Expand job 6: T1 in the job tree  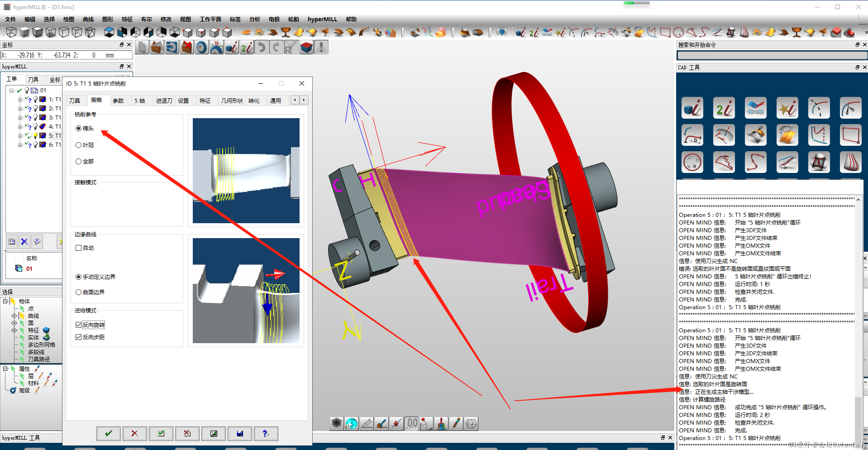pyautogui.click(x=20, y=145)
